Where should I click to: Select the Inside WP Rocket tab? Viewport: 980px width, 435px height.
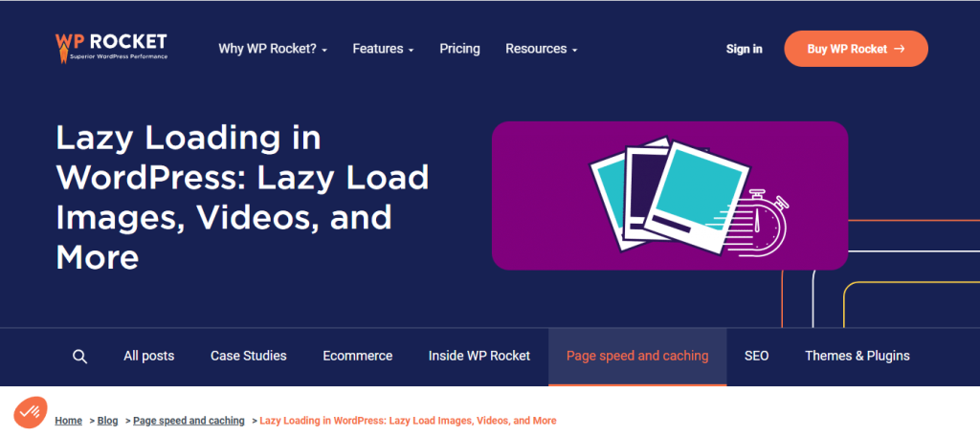(x=479, y=357)
